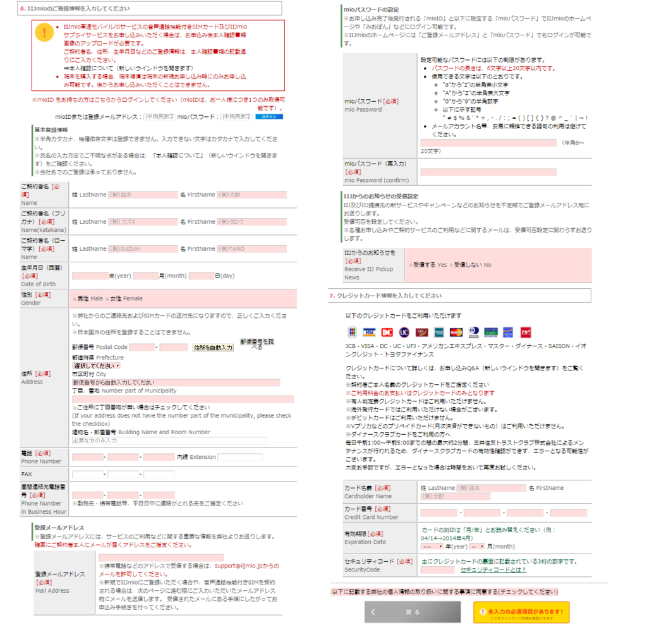
Task: Open the expiration month dropdown
Action: pos(477,546)
